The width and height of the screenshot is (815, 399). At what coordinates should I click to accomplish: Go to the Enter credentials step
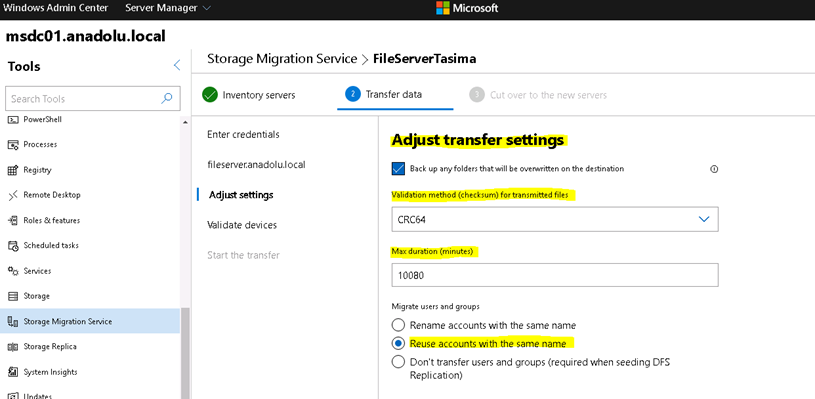[x=243, y=135]
